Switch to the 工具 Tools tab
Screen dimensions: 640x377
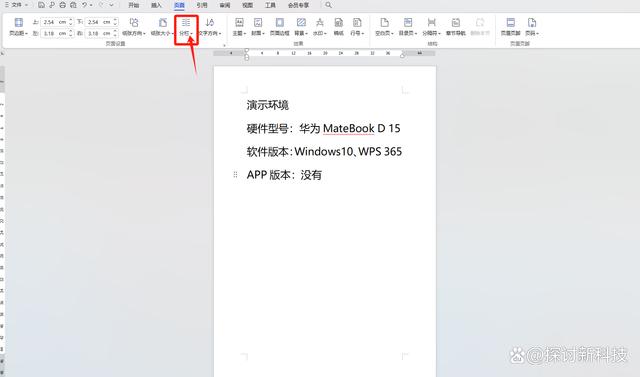coord(270,5)
